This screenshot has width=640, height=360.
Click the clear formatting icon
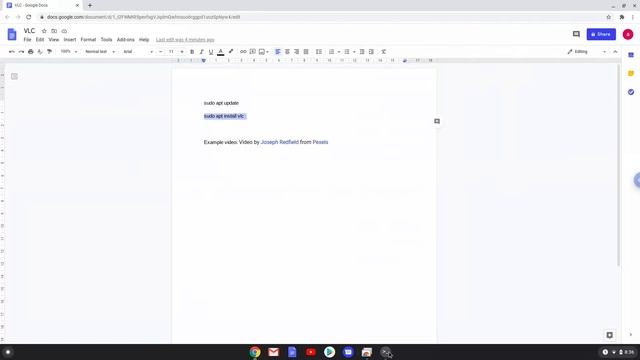coord(384,52)
